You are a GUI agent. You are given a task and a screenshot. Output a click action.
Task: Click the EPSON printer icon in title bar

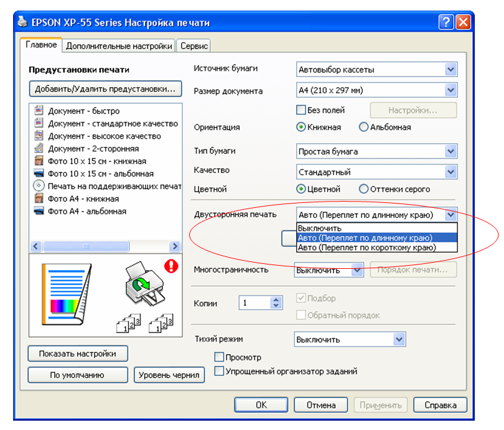point(22,22)
